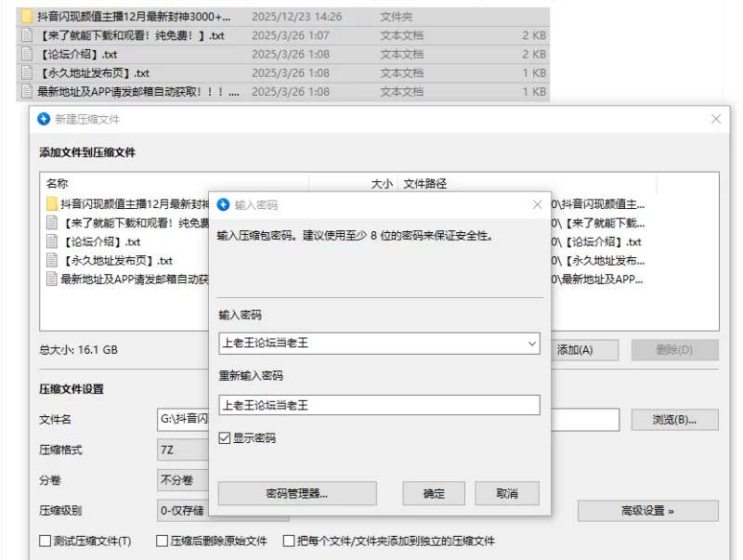The image size is (743, 560).
Task: Click the 添加(A) button
Action: (x=585, y=350)
